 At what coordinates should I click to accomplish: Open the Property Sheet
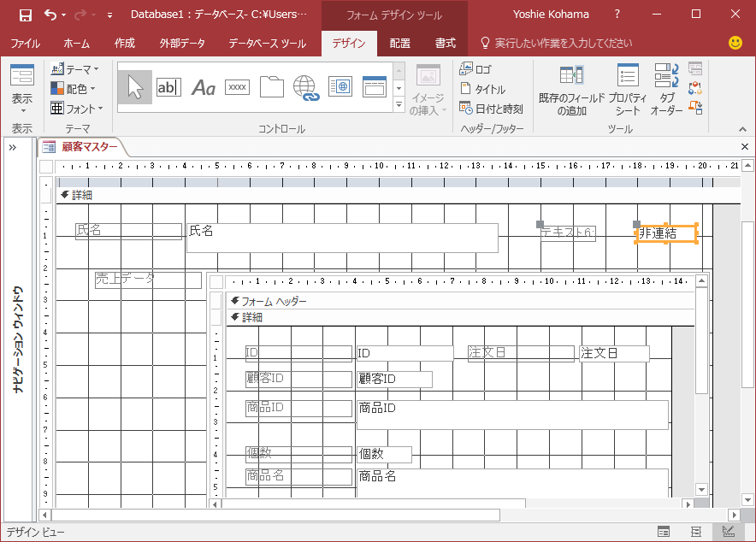tap(628, 91)
